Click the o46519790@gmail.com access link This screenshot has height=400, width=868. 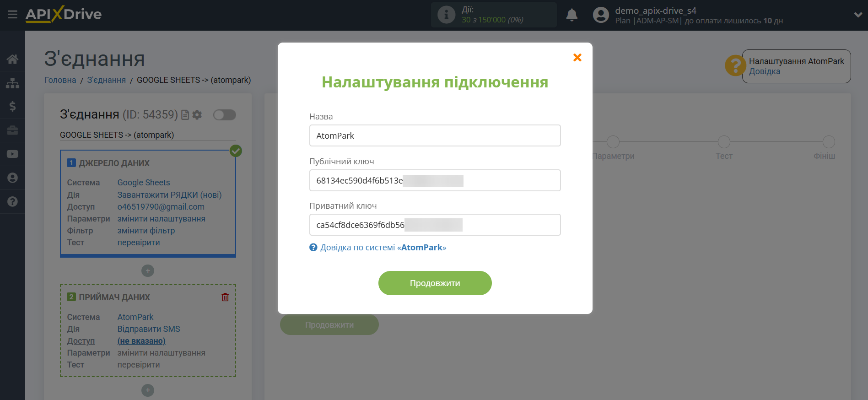point(161,207)
